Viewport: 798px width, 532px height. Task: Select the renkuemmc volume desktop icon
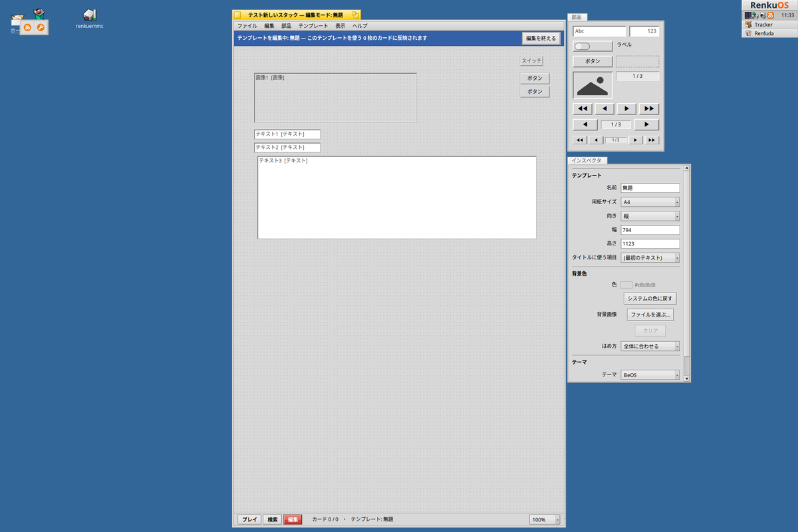pyautogui.click(x=90, y=15)
